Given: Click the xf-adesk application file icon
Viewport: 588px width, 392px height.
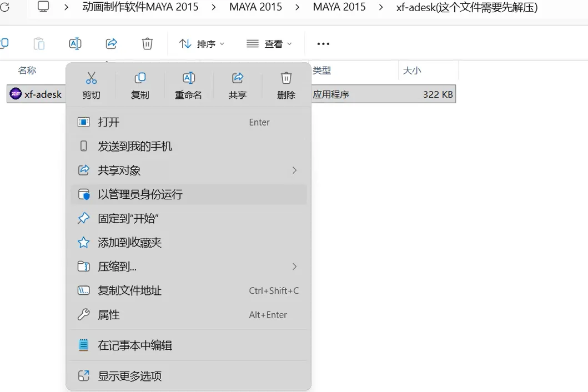Looking at the screenshot, I should [x=16, y=94].
